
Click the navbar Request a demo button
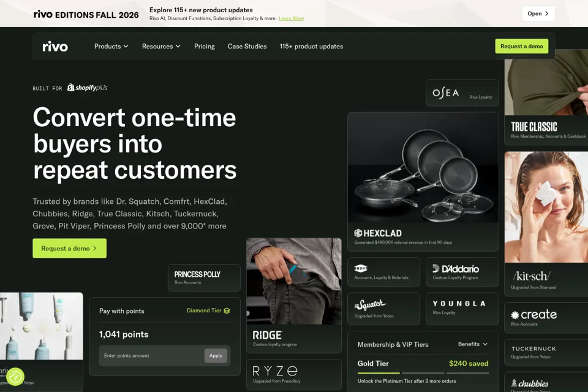(522, 46)
